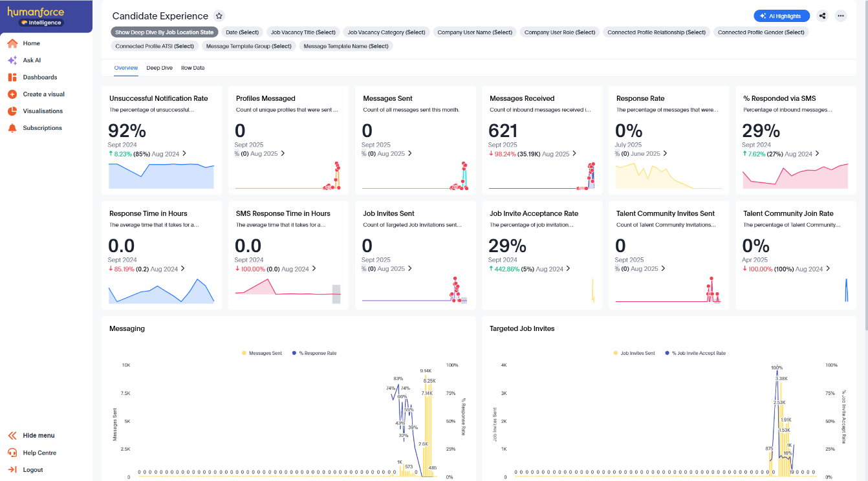Screen dimensions: 868x481
Task: Open the Dashboards panel icon
Action: [x=10, y=77]
